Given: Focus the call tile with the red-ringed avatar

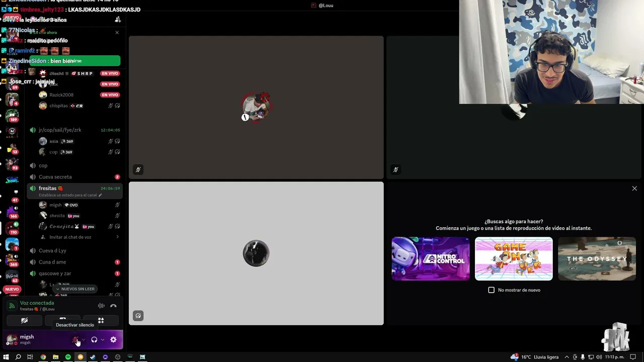Looking at the screenshot, I should click(256, 107).
